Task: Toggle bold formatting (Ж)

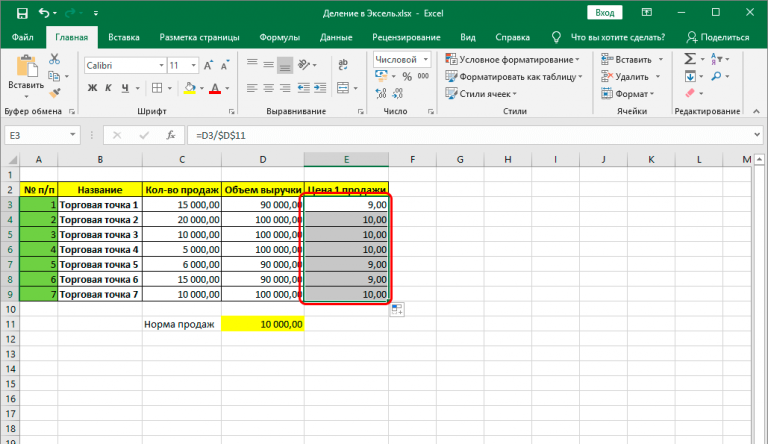Action: coord(91,88)
